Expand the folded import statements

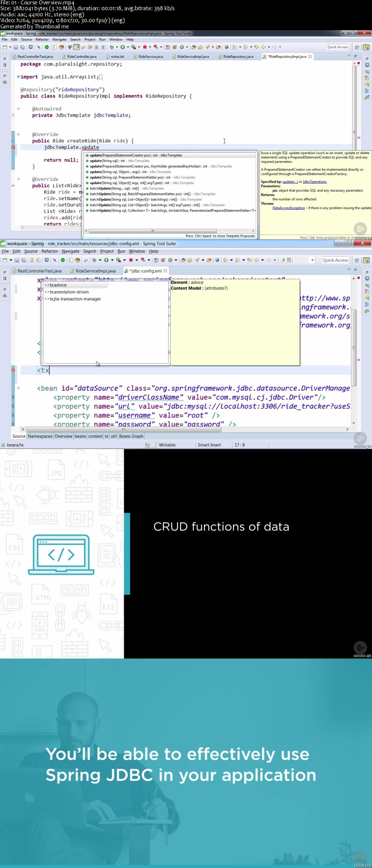[x=18, y=77]
